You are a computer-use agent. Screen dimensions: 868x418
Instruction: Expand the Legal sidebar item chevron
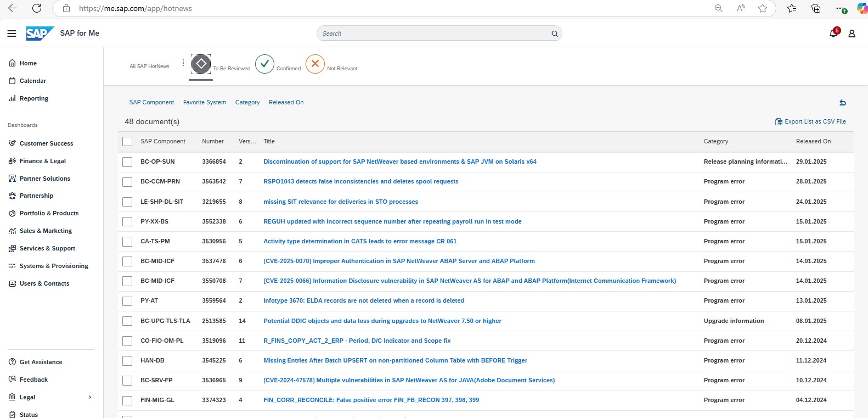[90, 397]
